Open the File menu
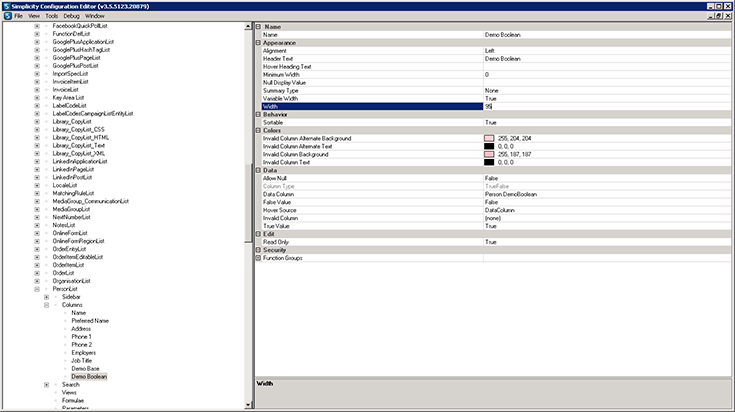Viewport: 735px width, 412px height. click(x=18, y=16)
